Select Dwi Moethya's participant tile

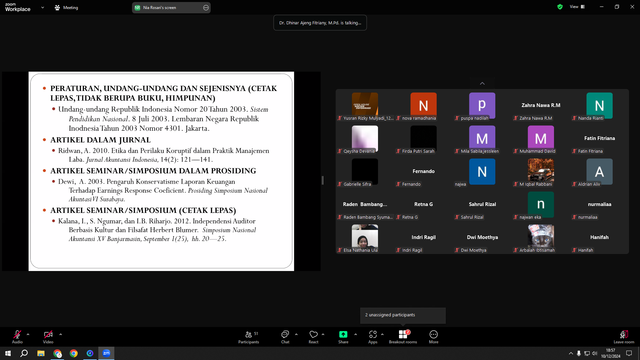(x=482, y=238)
